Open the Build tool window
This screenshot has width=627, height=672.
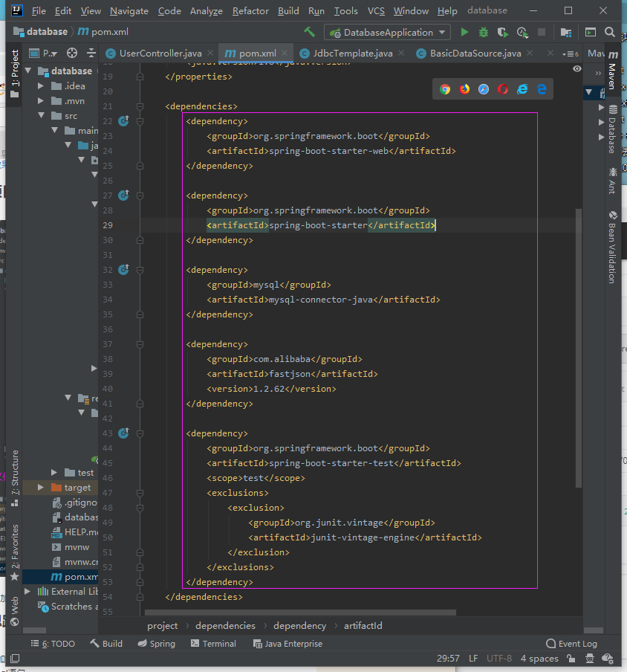coord(106,643)
